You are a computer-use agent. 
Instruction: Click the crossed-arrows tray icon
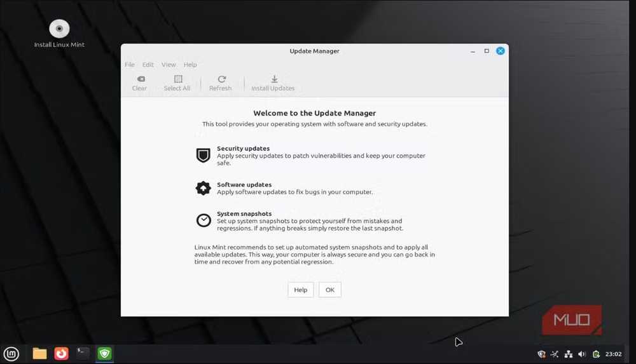click(x=555, y=354)
